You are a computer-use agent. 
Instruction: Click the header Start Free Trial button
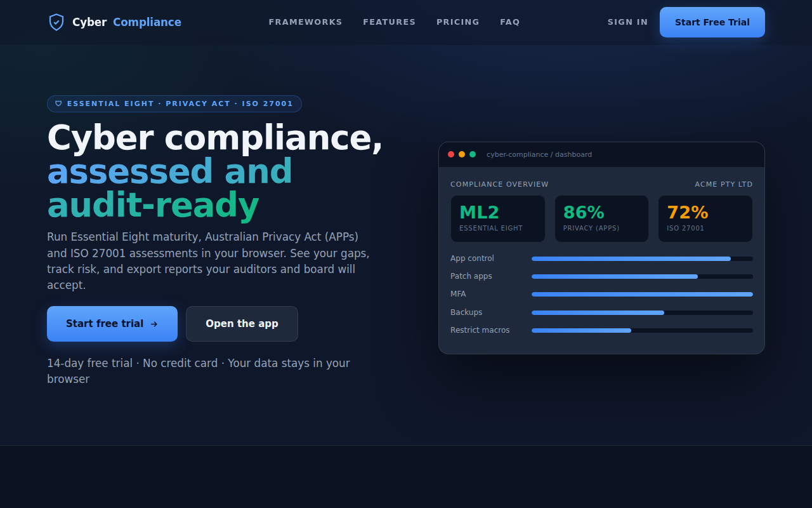click(712, 22)
